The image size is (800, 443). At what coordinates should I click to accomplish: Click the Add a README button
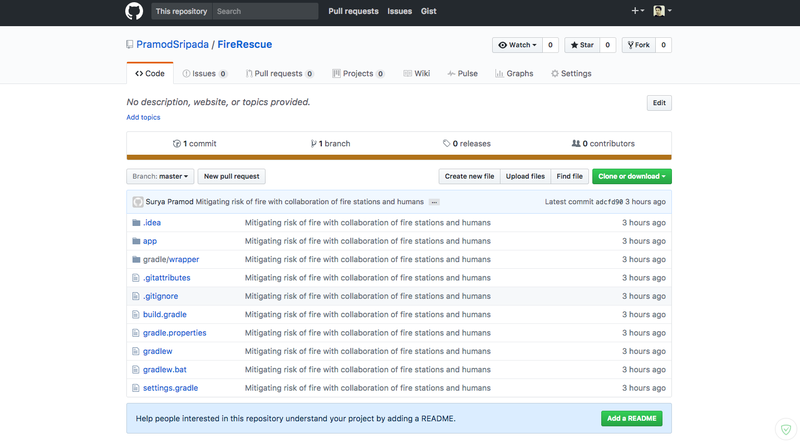(x=631, y=418)
